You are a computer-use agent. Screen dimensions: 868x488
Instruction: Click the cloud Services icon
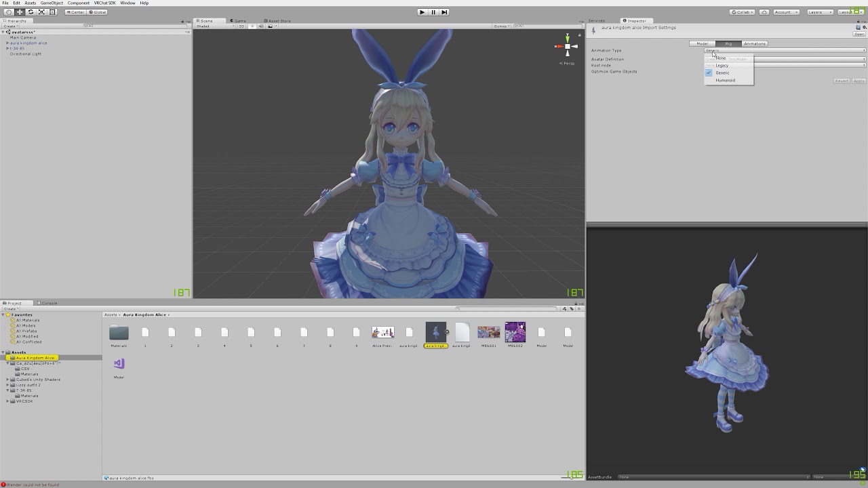point(764,12)
